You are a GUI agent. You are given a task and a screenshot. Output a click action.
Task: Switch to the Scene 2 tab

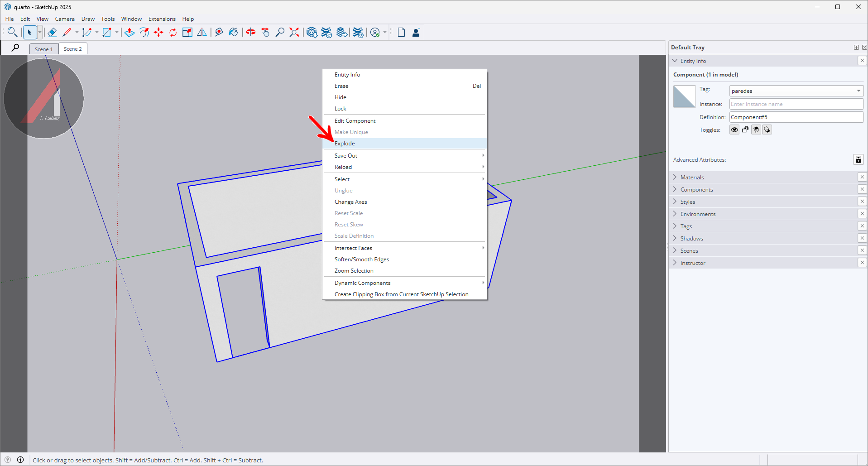(73, 49)
